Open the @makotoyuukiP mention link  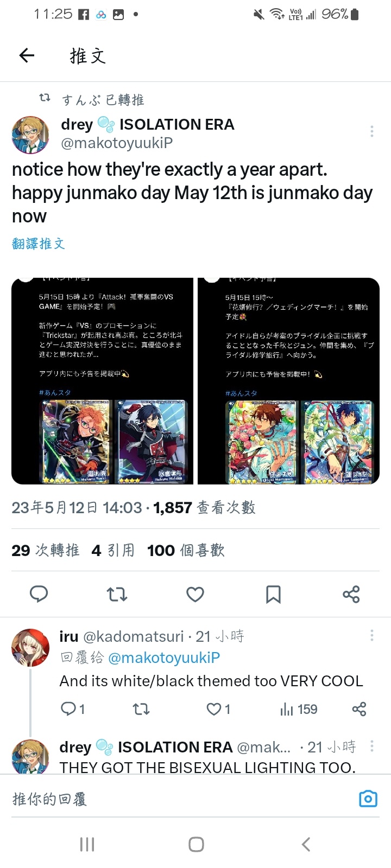point(164,658)
